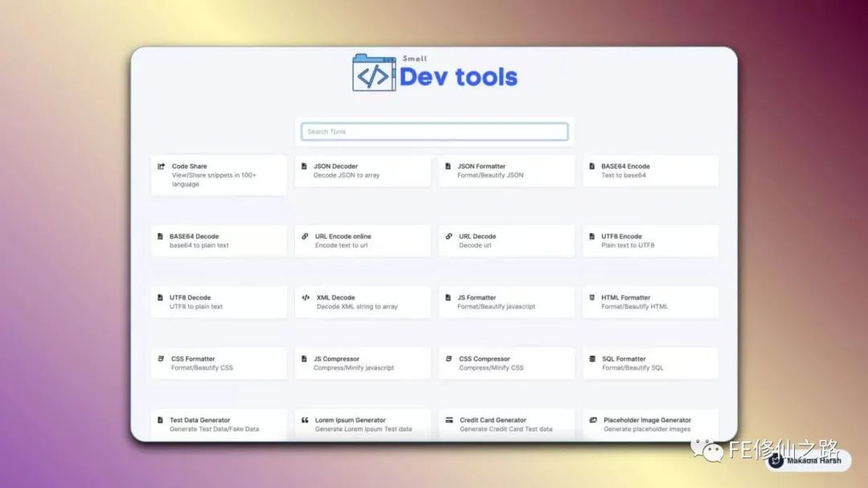
Task: Click the URL Encode online link icon
Action: (305, 236)
